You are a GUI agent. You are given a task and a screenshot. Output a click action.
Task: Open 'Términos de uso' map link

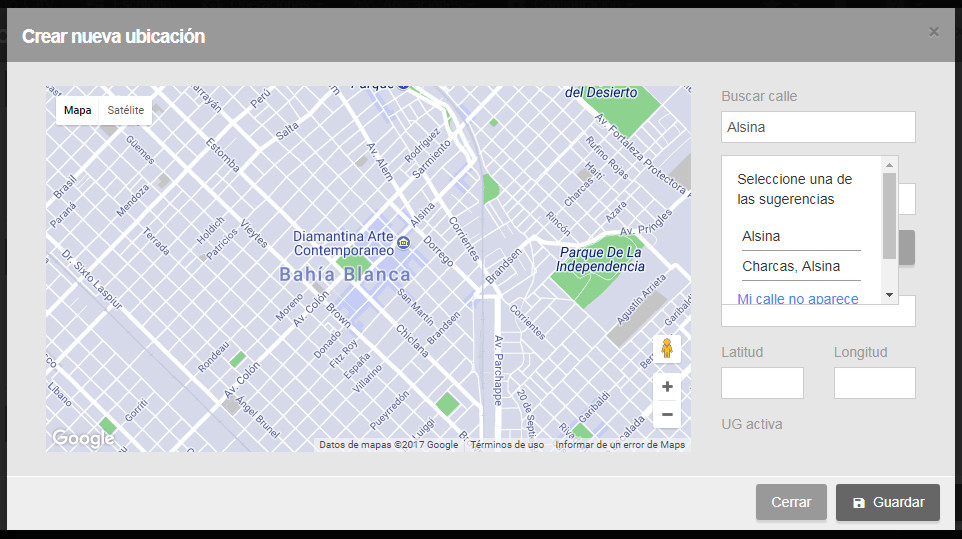click(x=507, y=445)
